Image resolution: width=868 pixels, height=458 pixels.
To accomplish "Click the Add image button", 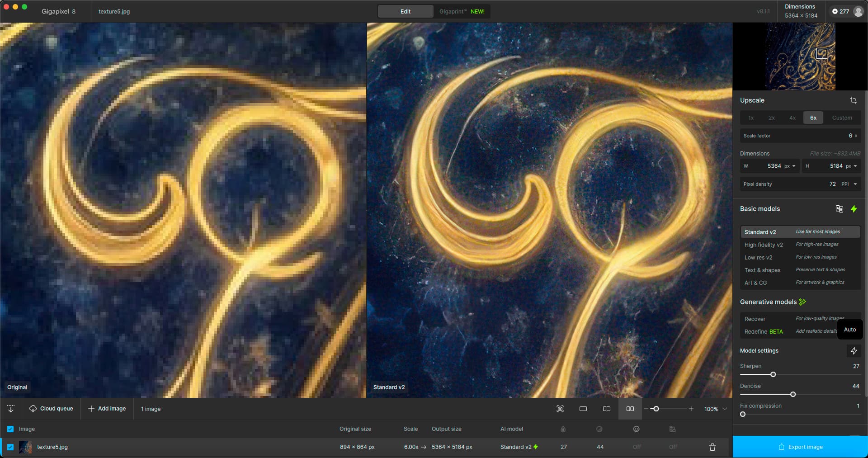I will (x=107, y=409).
